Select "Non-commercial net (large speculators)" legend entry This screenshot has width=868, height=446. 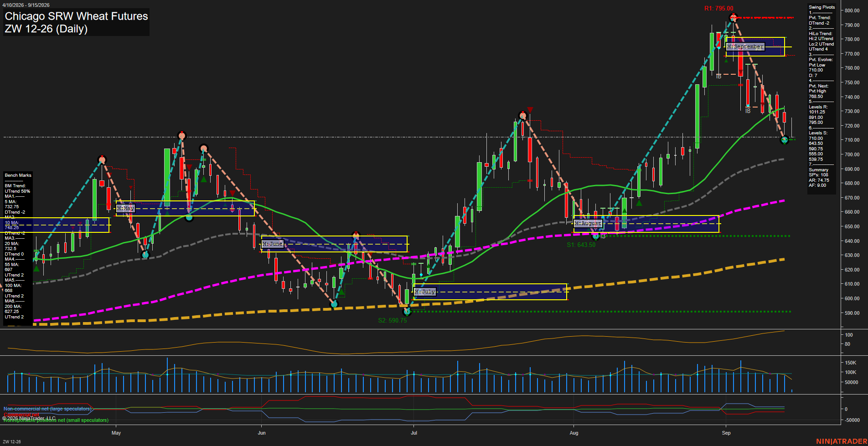click(x=47, y=409)
